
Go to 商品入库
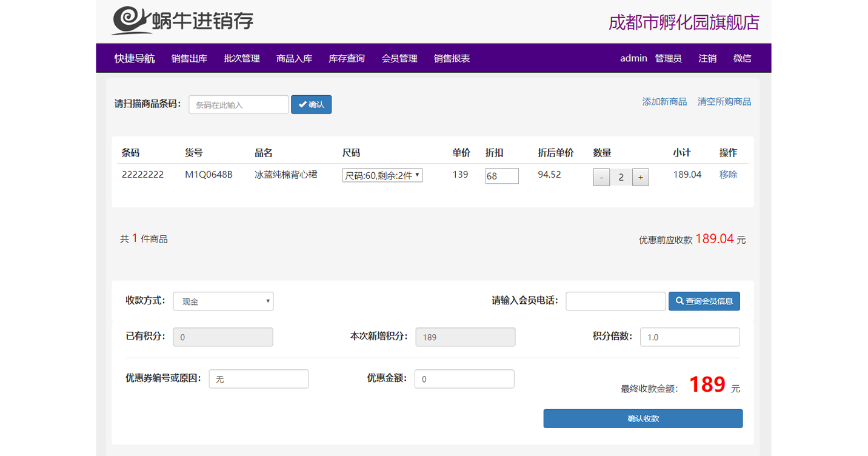coord(294,58)
